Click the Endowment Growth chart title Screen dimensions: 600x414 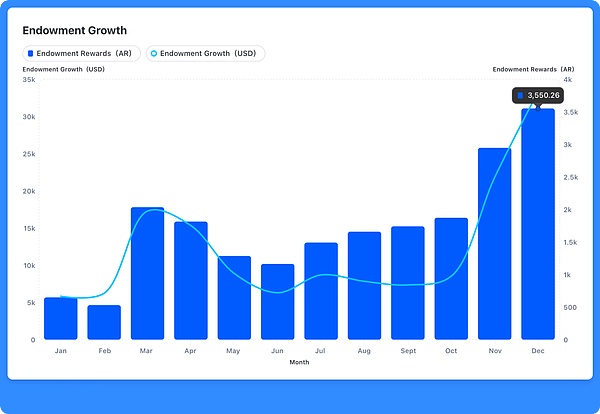[x=74, y=31]
